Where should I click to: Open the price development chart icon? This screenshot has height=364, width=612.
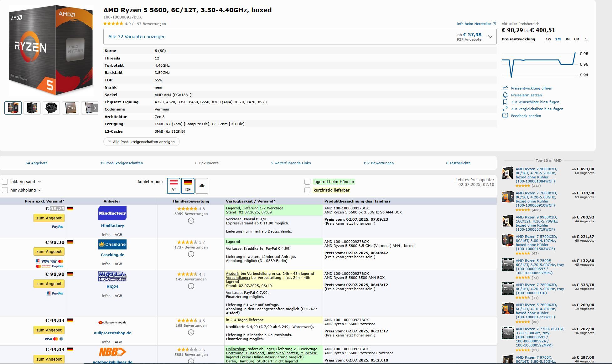tap(505, 88)
